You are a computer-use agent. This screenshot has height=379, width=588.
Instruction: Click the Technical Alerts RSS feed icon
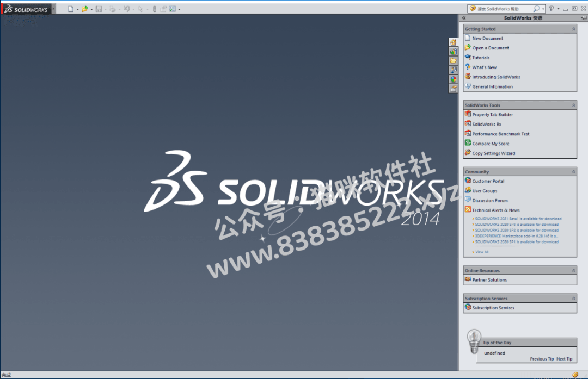(x=468, y=210)
